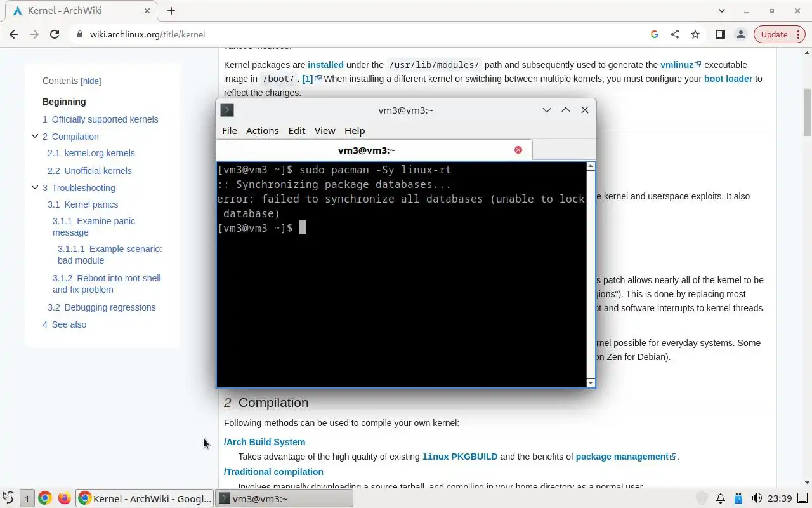812x508 pixels.
Task: Click the terminal window icon in title bar
Action: [227, 110]
